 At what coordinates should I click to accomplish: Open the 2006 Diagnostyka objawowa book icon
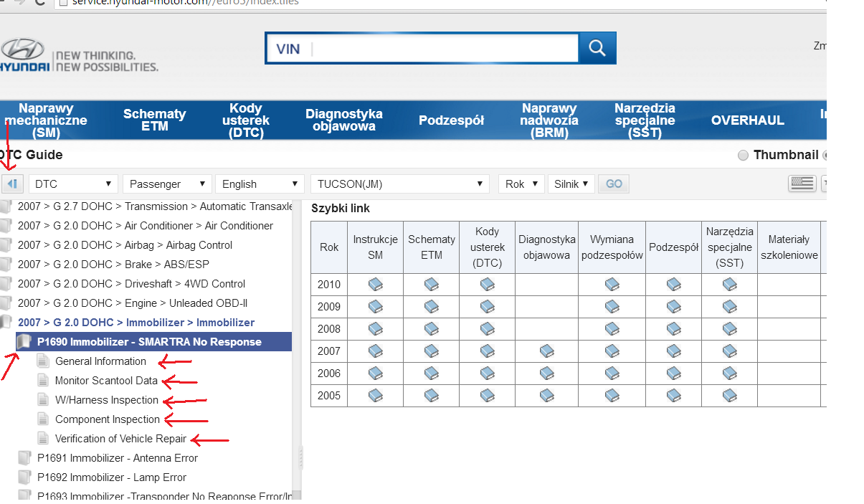click(546, 374)
